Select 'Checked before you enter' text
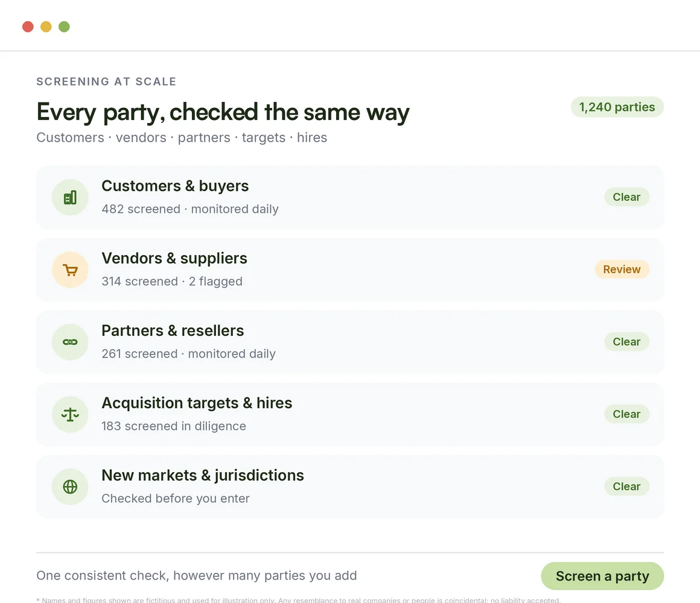Viewport: 700px width, 603px height. click(x=176, y=498)
